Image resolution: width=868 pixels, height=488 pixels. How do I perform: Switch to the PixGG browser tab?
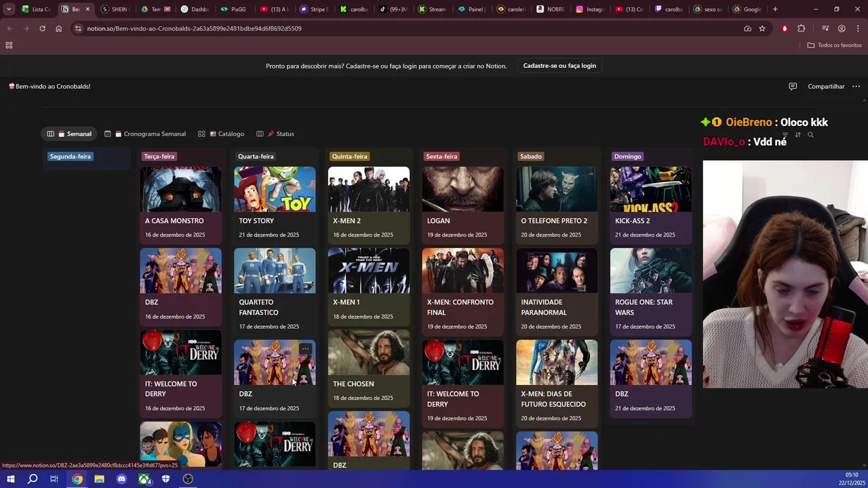234,9
